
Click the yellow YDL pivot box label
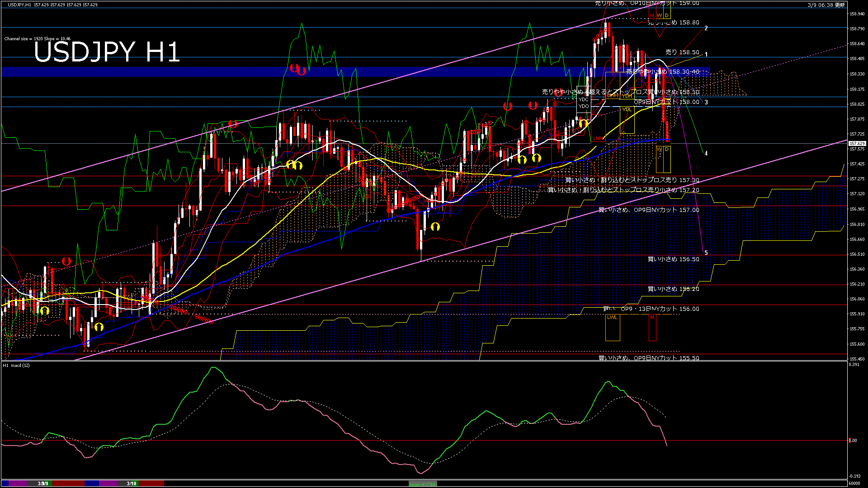coord(627,109)
